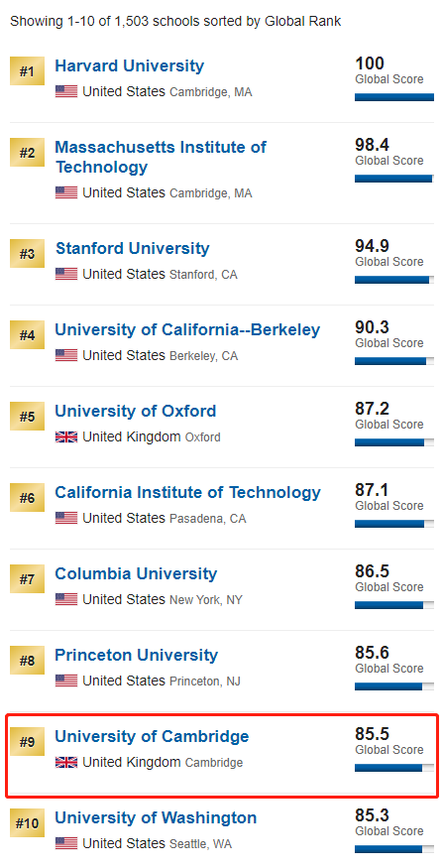Viewport: 442px width, 868px height.
Task: Open the University of Oxford link
Action: pos(136,412)
